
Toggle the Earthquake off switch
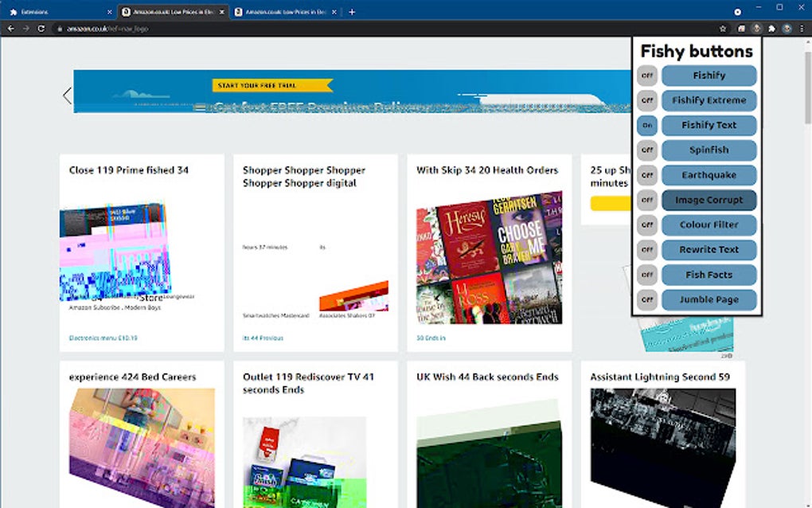click(646, 175)
